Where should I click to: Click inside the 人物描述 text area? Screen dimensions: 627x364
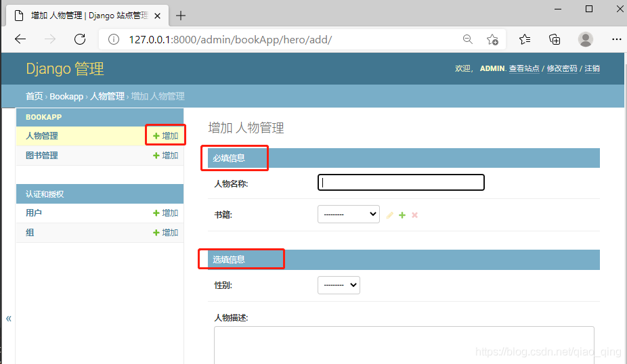[404, 345]
